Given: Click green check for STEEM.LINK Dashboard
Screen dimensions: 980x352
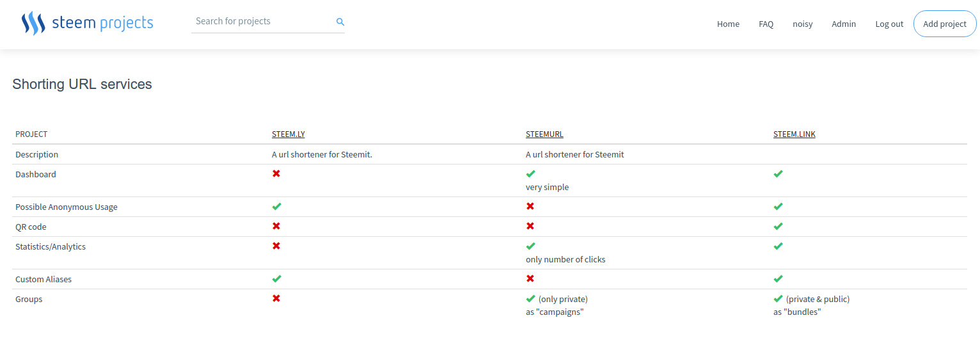Looking at the screenshot, I should (778, 173).
